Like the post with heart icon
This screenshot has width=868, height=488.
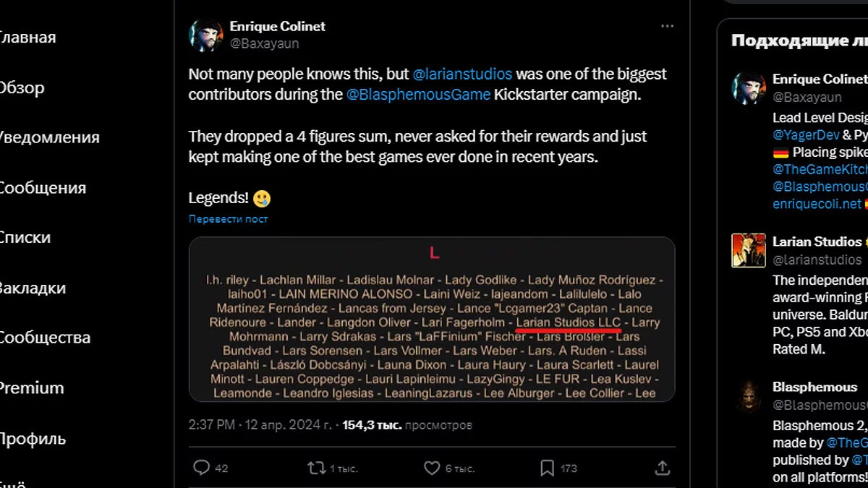pos(432,468)
